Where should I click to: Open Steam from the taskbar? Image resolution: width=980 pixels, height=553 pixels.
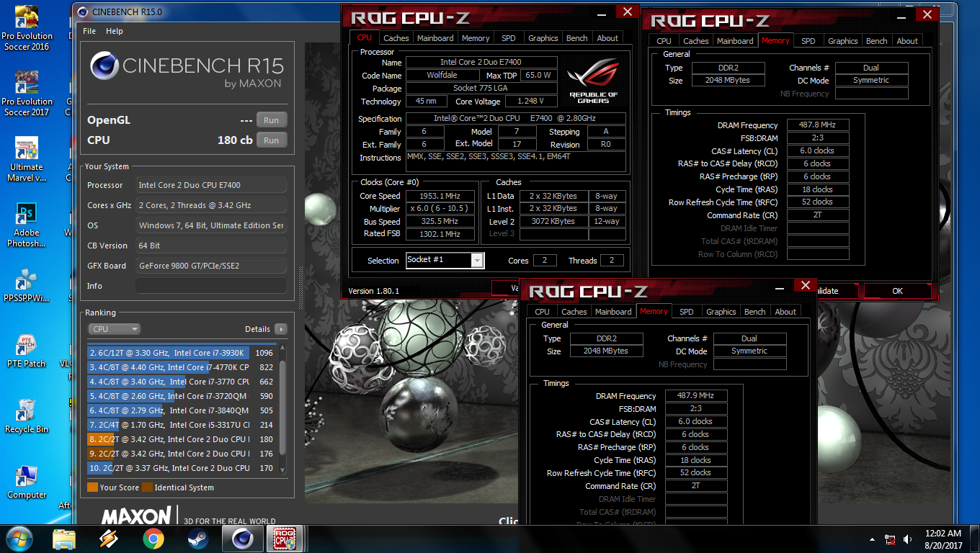tap(197, 539)
